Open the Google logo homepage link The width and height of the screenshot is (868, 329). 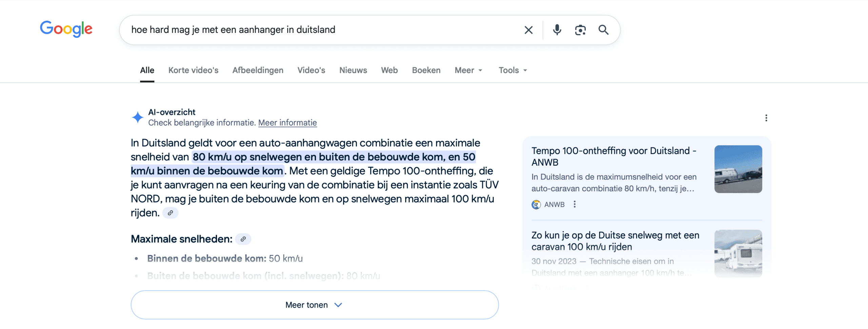pos(66,29)
